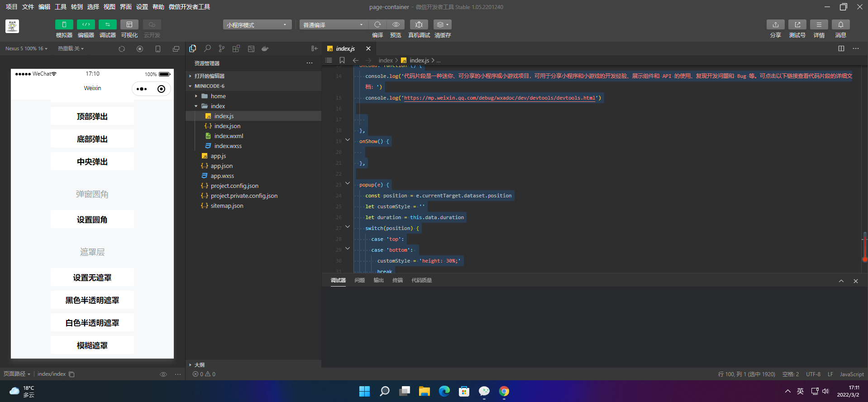
Task: Start real device debugging (真机调试)
Action: (x=419, y=24)
